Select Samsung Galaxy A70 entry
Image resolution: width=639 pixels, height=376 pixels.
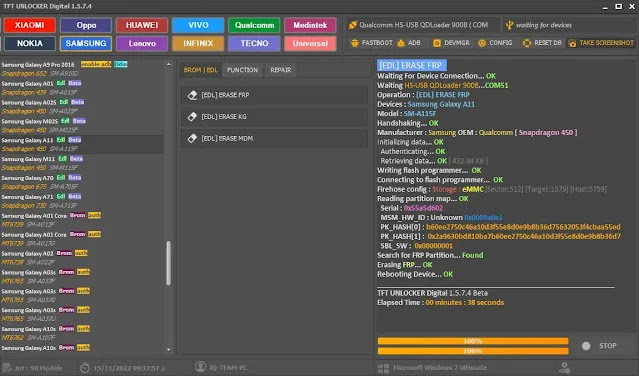(82, 183)
